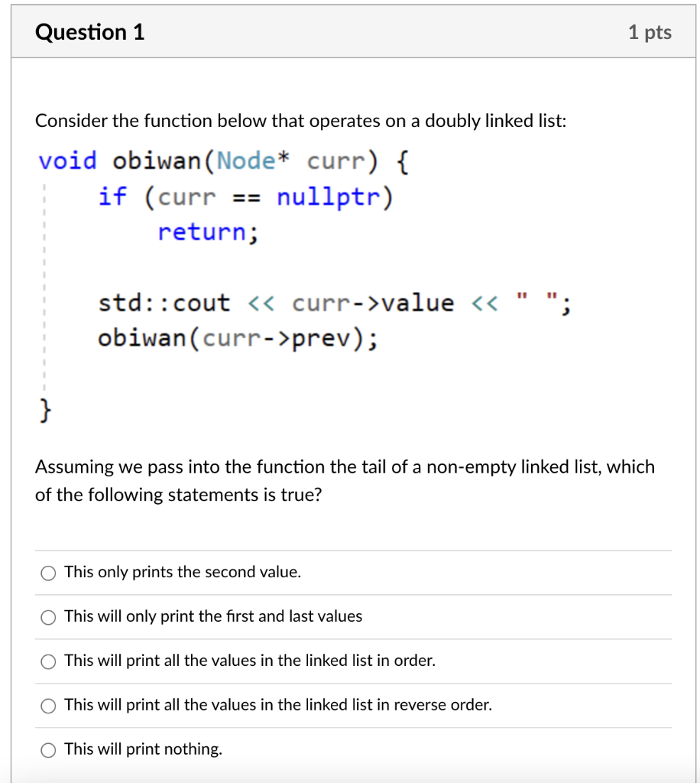The width and height of the screenshot is (700, 783).
Task: Click the '1 pts' label
Action: [x=650, y=32]
